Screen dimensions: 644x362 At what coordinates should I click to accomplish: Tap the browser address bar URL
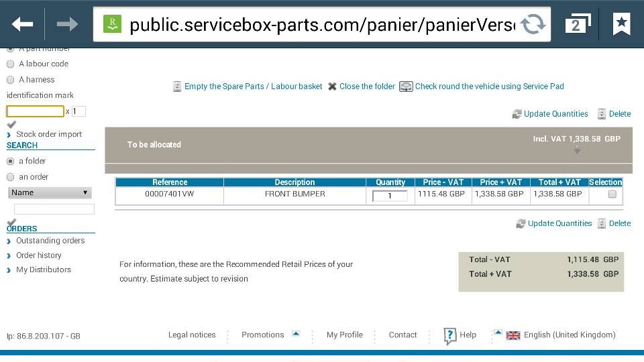pyautogui.click(x=322, y=25)
